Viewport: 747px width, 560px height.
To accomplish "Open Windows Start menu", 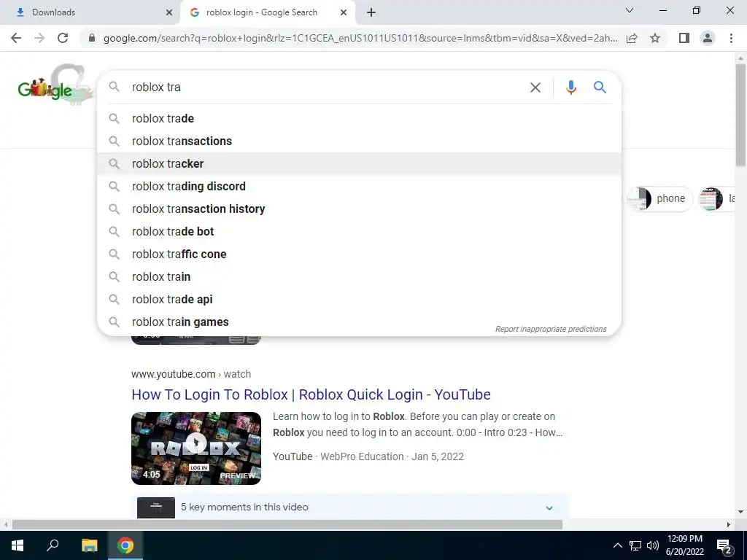I will pyautogui.click(x=18, y=545).
